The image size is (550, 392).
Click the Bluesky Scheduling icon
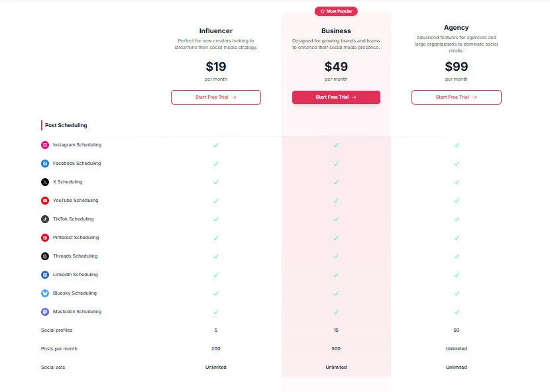point(45,293)
